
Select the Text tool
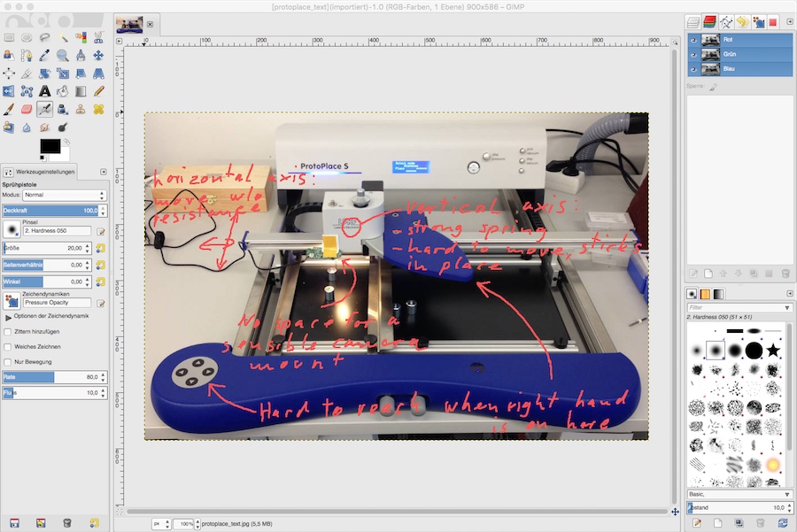tap(45, 91)
